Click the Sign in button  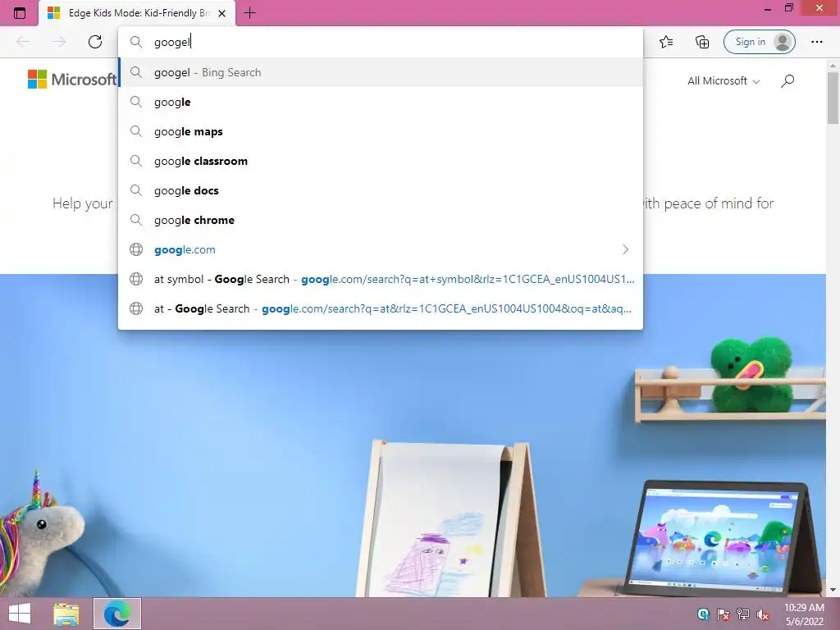(x=759, y=42)
